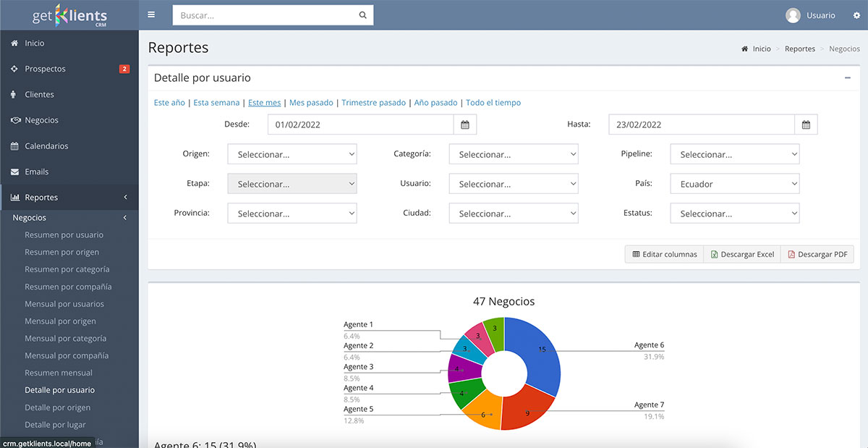Click the getKlients CRM logo

pyautogui.click(x=69, y=15)
